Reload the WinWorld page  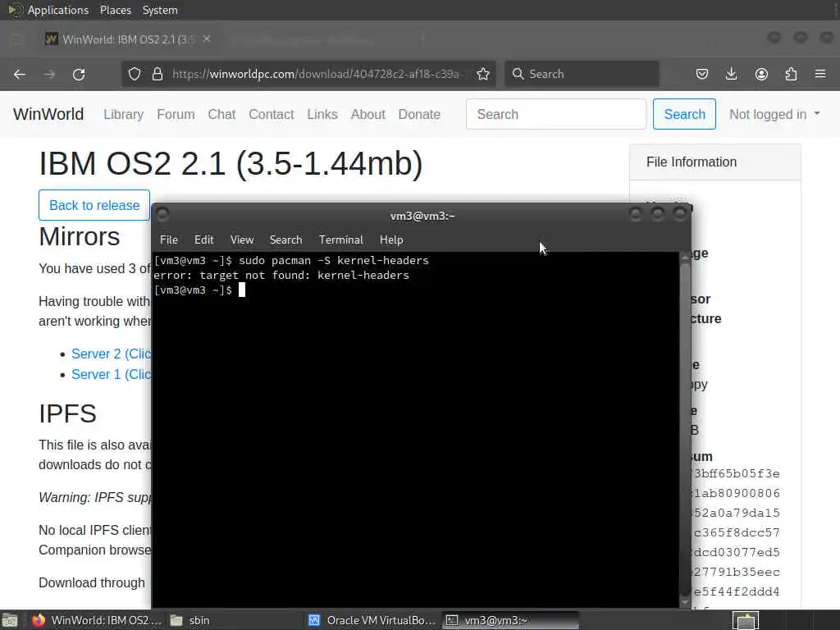click(79, 74)
